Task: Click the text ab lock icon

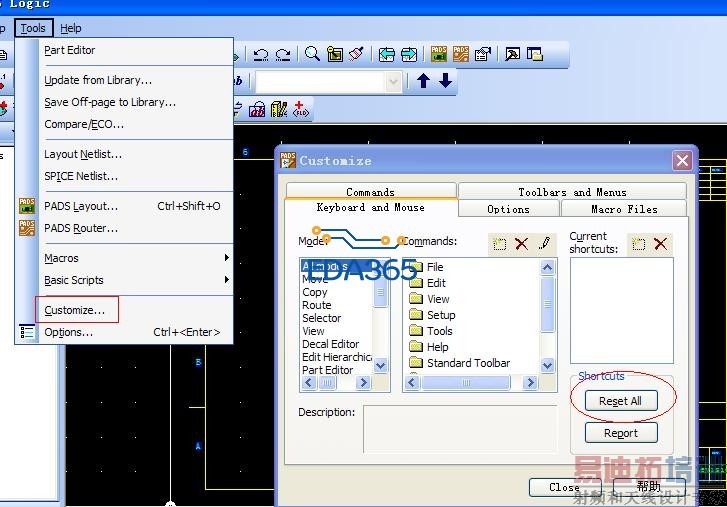Action: tap(257, 110)
